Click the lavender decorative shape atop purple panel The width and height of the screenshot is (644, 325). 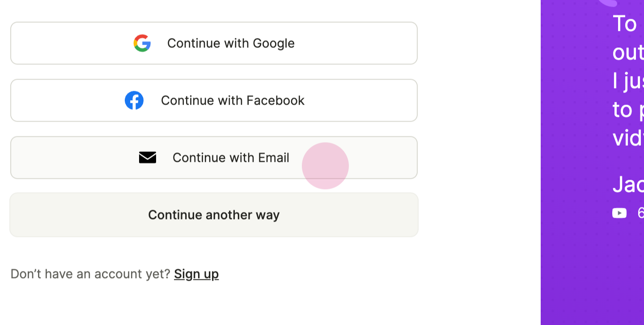pos(607,3)
